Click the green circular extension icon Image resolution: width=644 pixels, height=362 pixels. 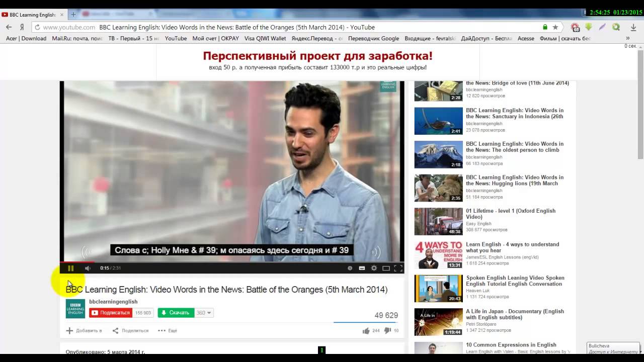coord(616,27)
